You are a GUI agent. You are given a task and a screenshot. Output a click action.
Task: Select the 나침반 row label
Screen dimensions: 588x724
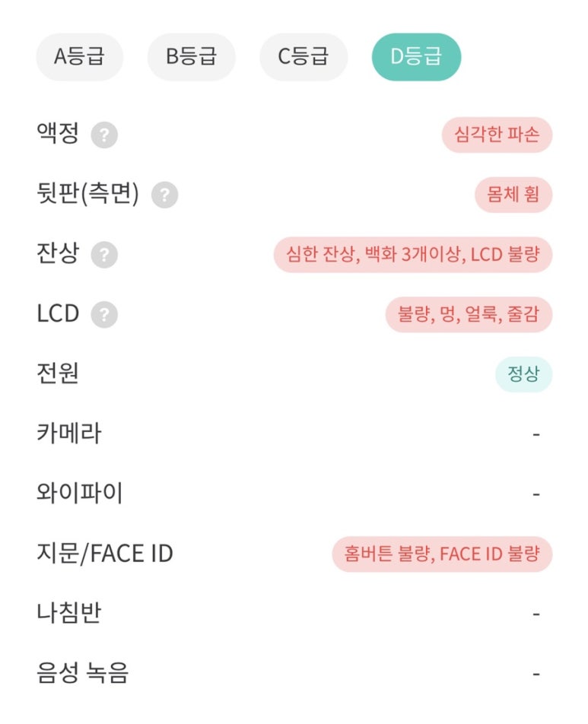pyautogui.click(x=68, y=613)
